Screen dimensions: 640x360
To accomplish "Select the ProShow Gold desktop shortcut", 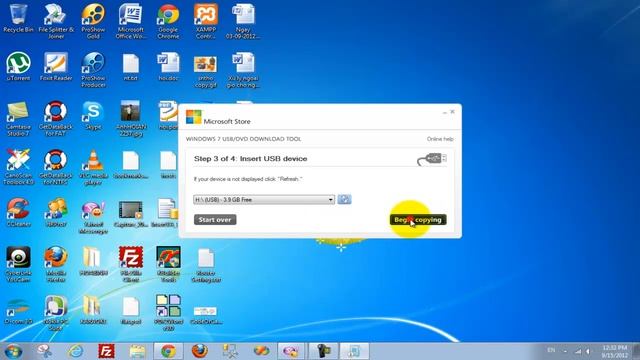I will (93, 21).
